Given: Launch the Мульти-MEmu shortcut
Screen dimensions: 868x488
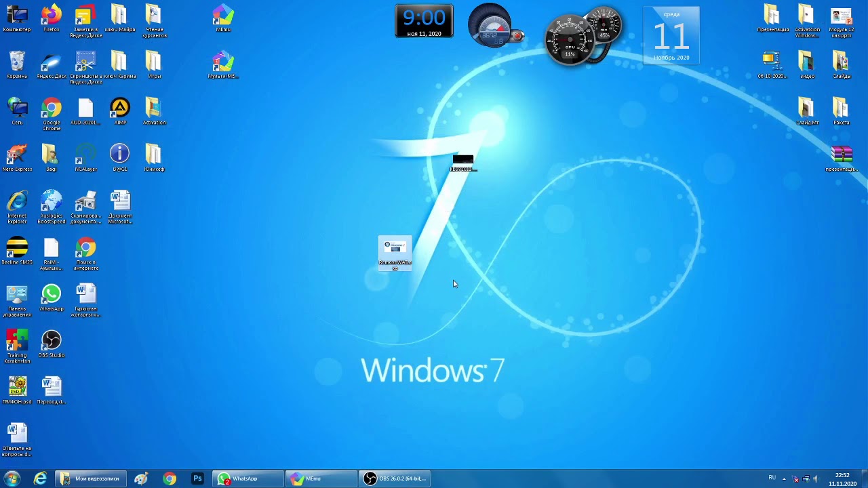Looking at the screenshot, I should pyautogui.click(x=222, y=65).
